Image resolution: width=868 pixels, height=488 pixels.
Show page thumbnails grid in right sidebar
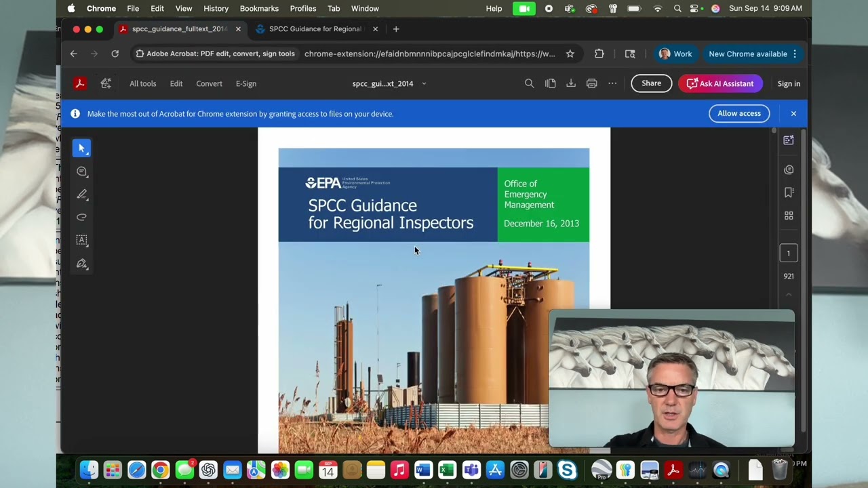coord(789,216)
